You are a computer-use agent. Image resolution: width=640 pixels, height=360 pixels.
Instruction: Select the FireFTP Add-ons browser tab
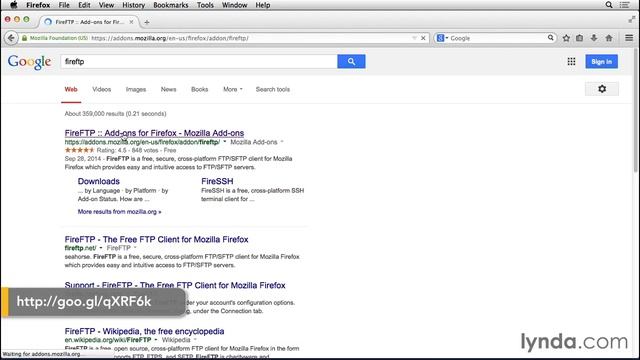89,22
